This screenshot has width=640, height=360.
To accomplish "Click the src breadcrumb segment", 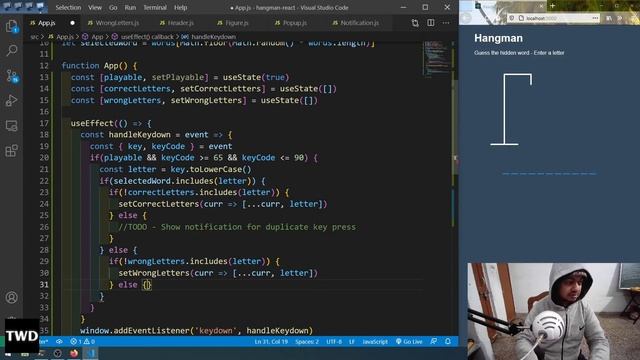I will click(x=34, y=37).
